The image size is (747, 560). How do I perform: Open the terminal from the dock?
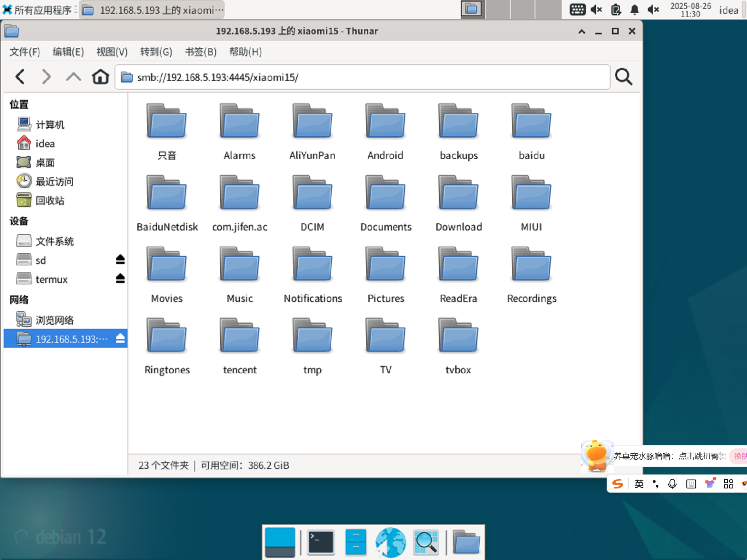pyautogui.click(x=321, y=542)
